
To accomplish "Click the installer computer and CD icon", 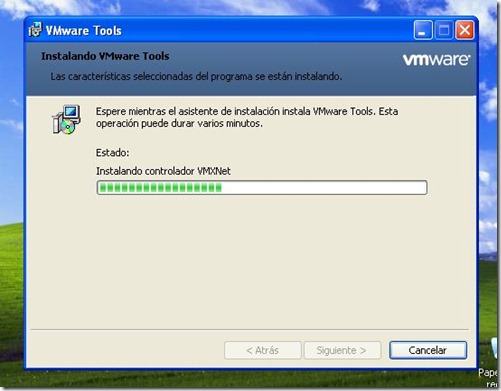I will (x=67, y=119).
